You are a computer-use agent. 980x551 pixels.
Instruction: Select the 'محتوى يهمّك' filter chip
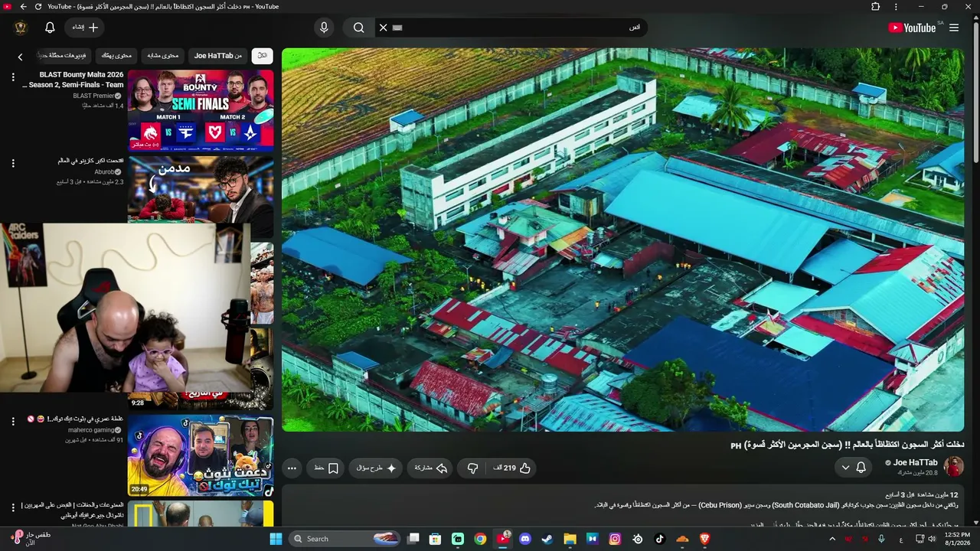point(117,56)
